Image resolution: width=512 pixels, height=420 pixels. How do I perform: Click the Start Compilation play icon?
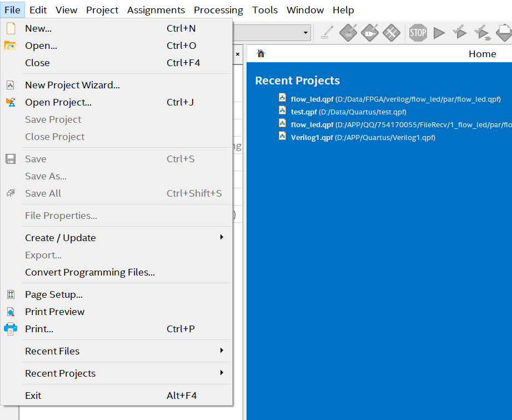coord(439,33)
